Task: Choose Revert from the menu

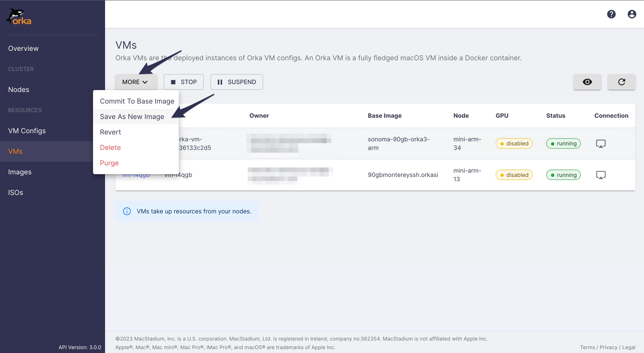Action: pyautogui.click(x=110, y=132)
